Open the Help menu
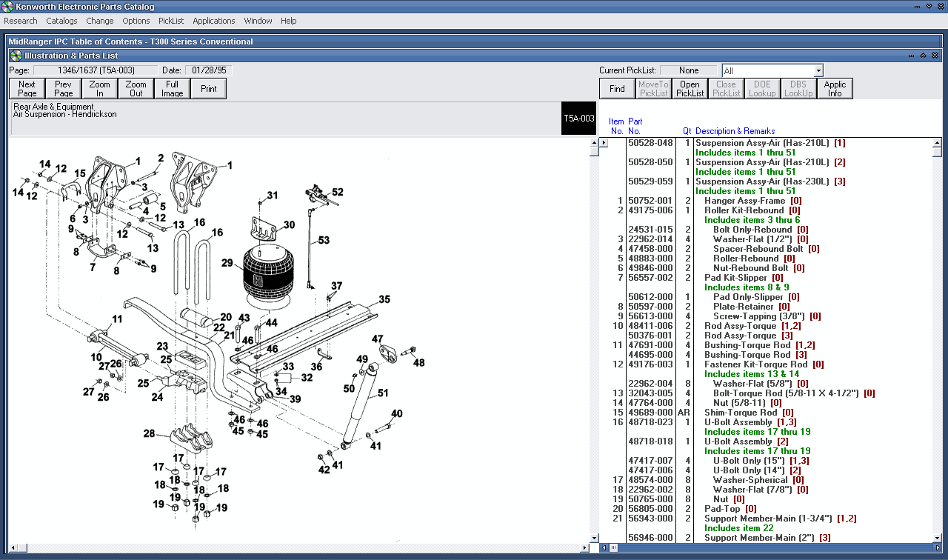The image size is (948, 560). pos(289,21)
